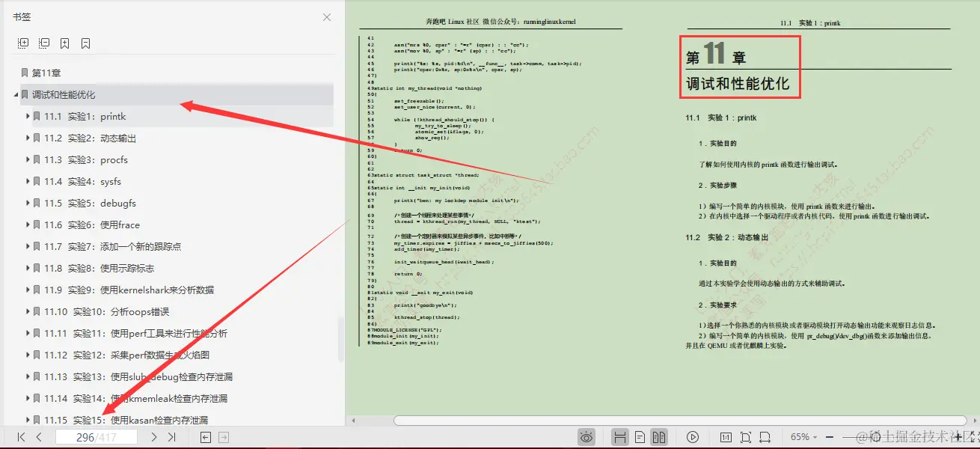980x449 pixels.
Task: Enable reading mode with eye icon
Action: pyautogui.click(x=587, y=436)
